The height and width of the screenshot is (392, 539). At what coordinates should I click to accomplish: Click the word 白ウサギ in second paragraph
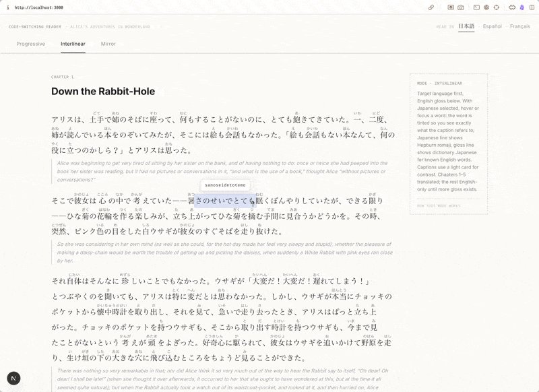click(x=157, y=232)
